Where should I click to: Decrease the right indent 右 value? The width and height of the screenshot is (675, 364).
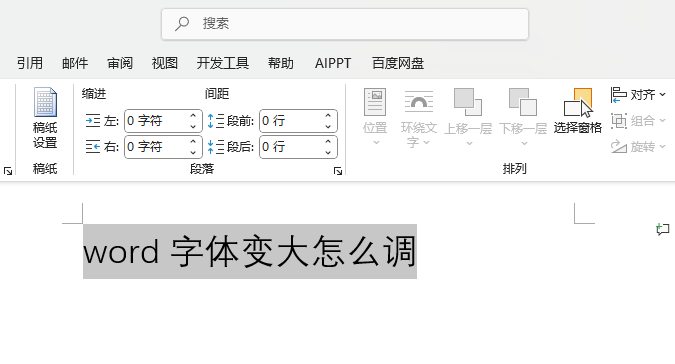pos(193,153)
